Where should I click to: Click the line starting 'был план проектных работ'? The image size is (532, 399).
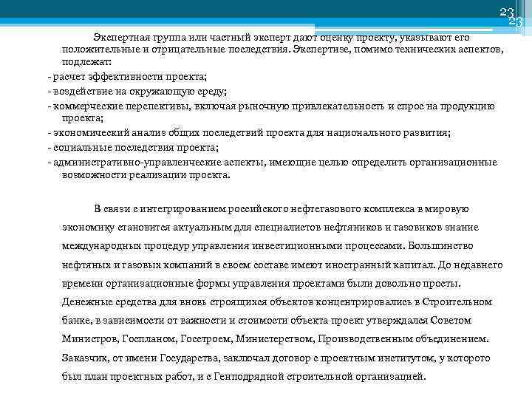[x=244, y=377]
